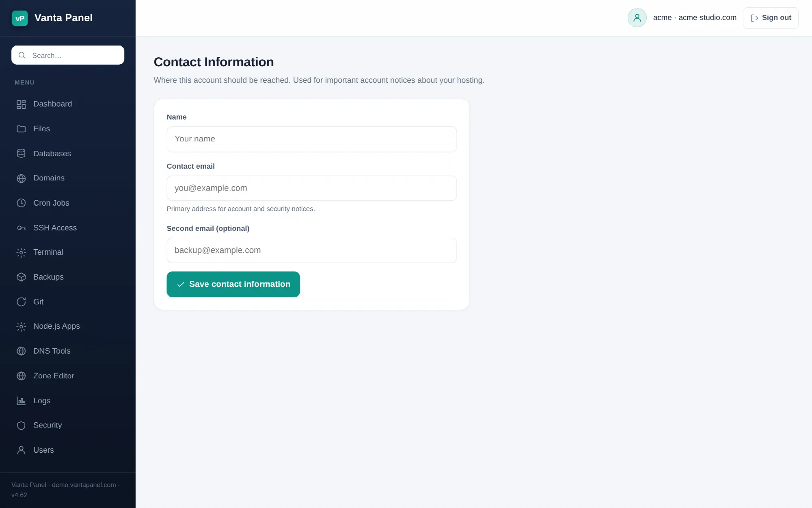Click the Name input field
The height and width of the screenshot is (508, 812).
coord(311,139)
